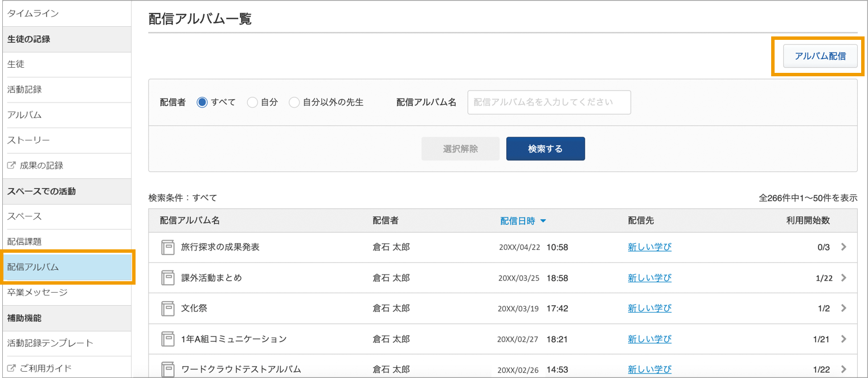This screenshot has width=868, height=378.
Task: Click album icon beside 文化祭
Action: coord(167,308)
